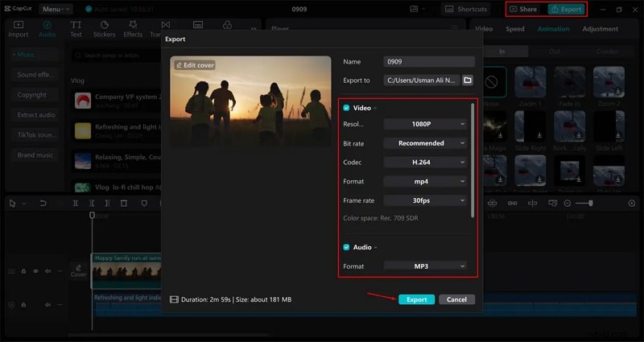This screenshot has width=644, height=342.
Task: Click the delete trash icon in timeline toolbar
Action: [x=123, y=204]
